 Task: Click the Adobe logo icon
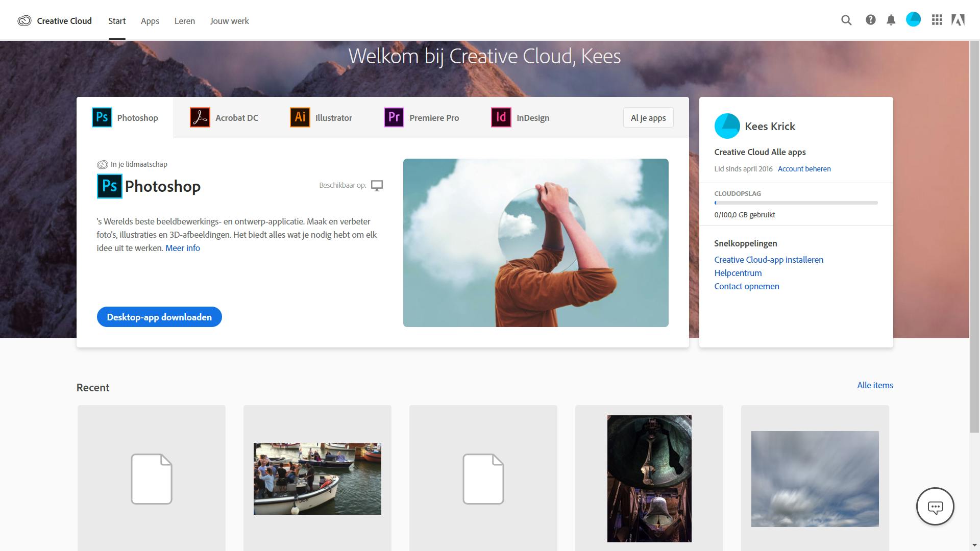click(x=958, y=20)
